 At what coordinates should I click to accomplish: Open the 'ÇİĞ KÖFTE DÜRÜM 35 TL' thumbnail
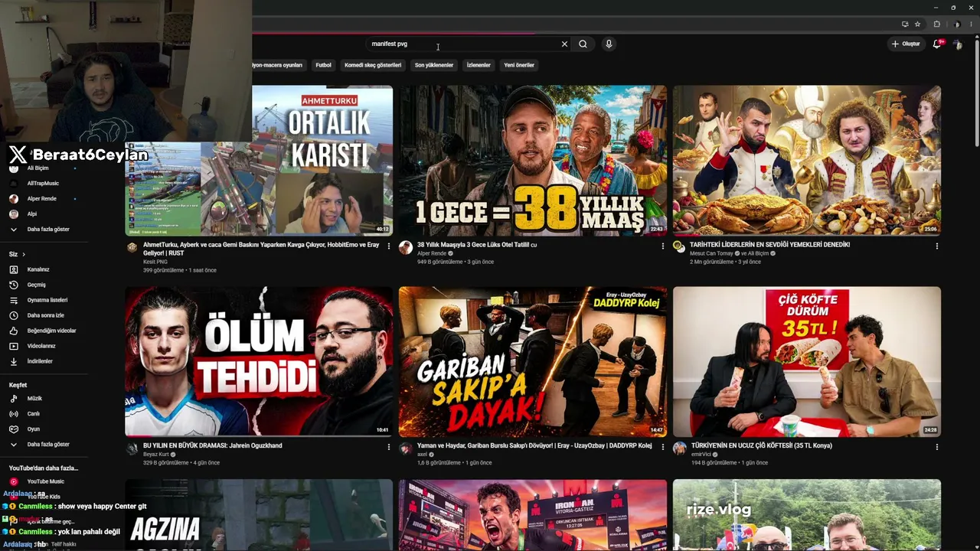[x=807, y=361]
